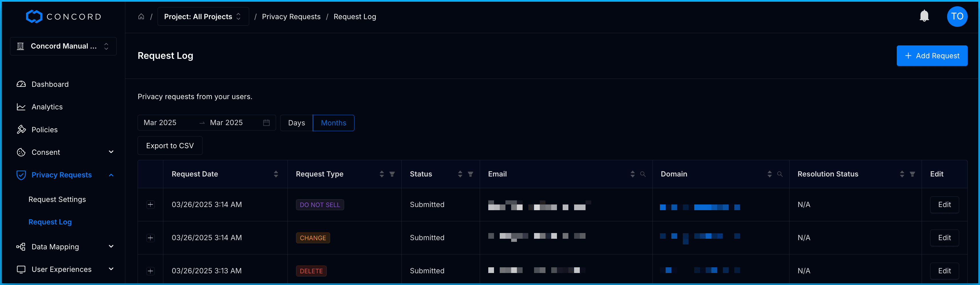Sort by Request Date column

pos(276,174)
